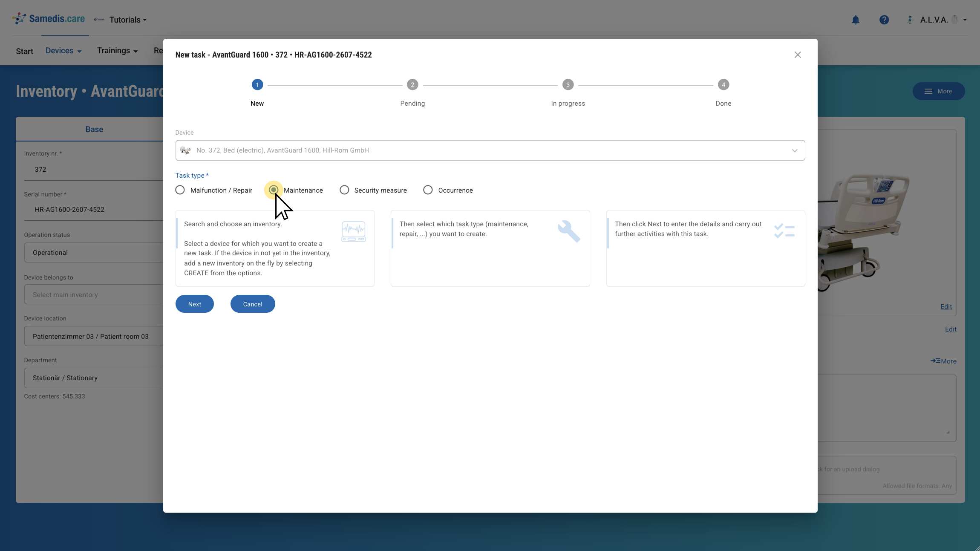Viewport: 980px width, 551px height.
Task: Open the Operation status dropdown
Action: point(94,253)
